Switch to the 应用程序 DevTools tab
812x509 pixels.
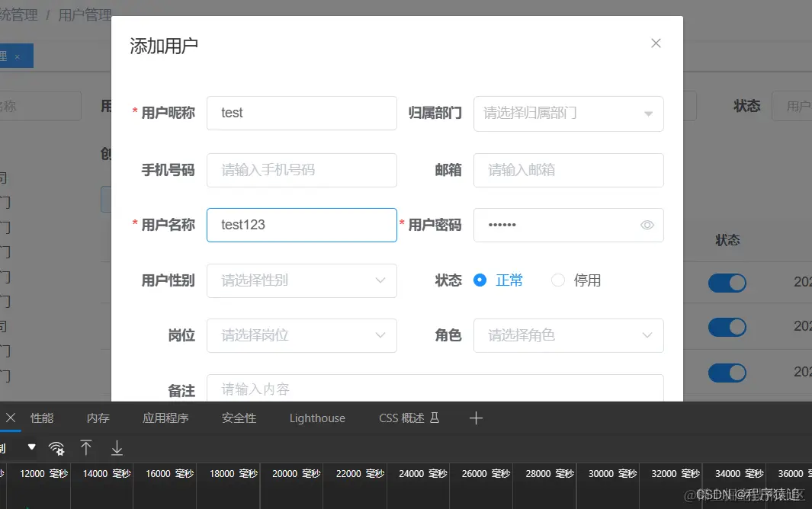pyautogui.click(x=165, y=418)
